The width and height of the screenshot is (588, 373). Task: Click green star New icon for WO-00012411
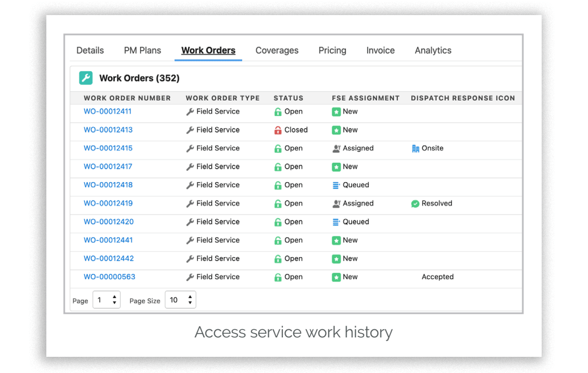(336, 112)
